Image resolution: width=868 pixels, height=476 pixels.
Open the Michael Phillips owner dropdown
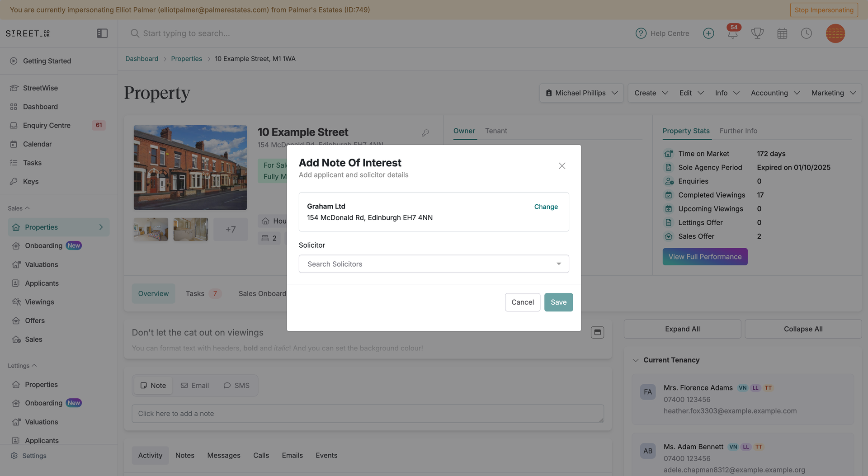coord(581,93)
